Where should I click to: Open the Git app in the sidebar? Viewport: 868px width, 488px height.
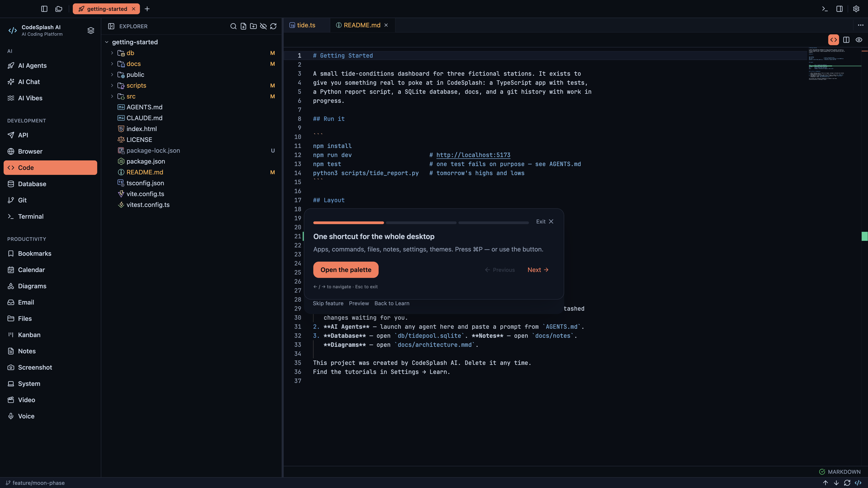click(51, 200)
